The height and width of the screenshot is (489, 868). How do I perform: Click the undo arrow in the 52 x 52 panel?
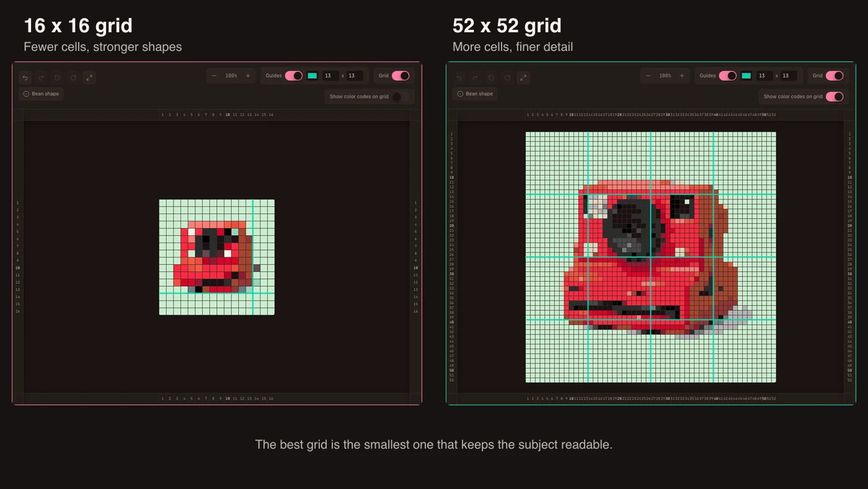459,78
